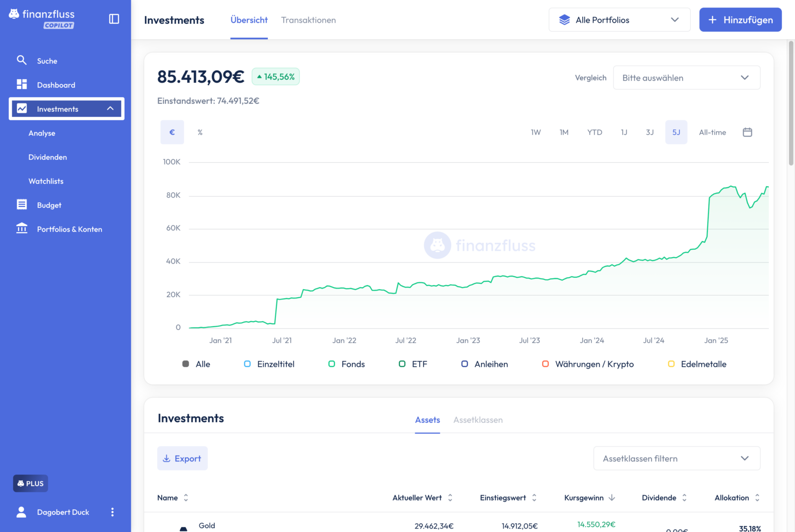
Task: Switch to the Übersicht tab
Action: coord(249,20)
